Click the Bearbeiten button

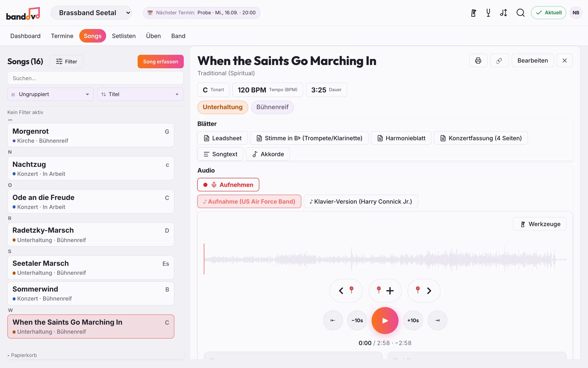point(533,61)
